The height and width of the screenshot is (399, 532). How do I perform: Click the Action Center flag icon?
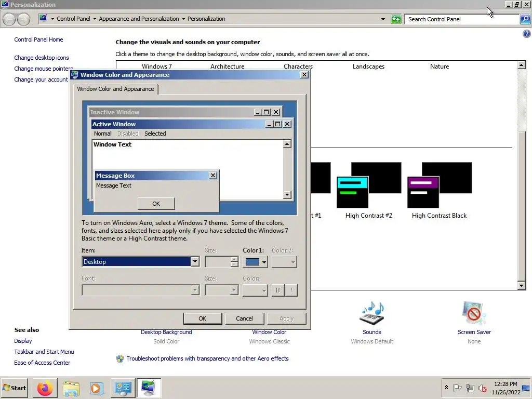457,388
